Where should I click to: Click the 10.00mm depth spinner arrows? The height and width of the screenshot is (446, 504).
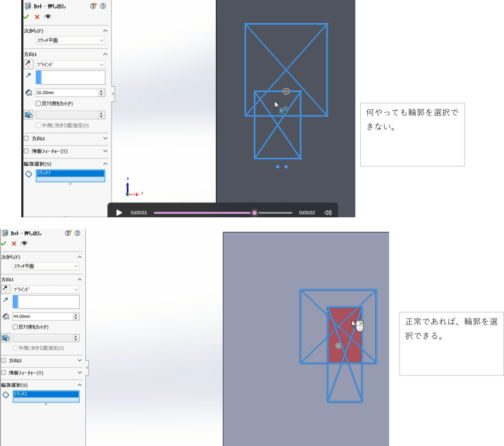pyautogui.click(x=101, y=92)
